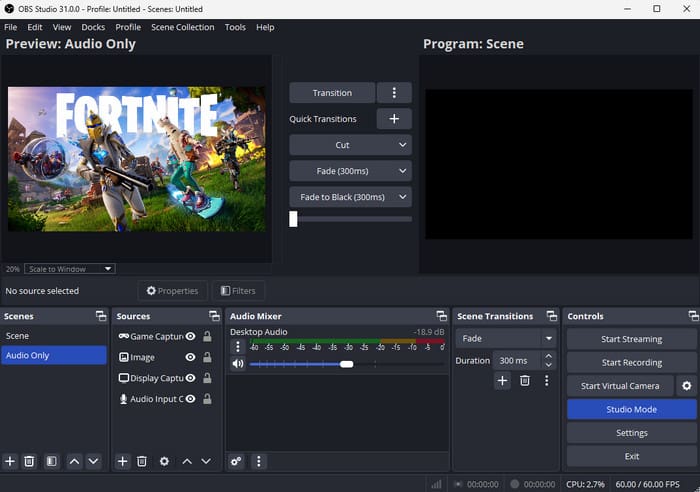This screenshot has width=700, height=492.
Task: Increase transition duration stepper up
Action: click(549, 356)
